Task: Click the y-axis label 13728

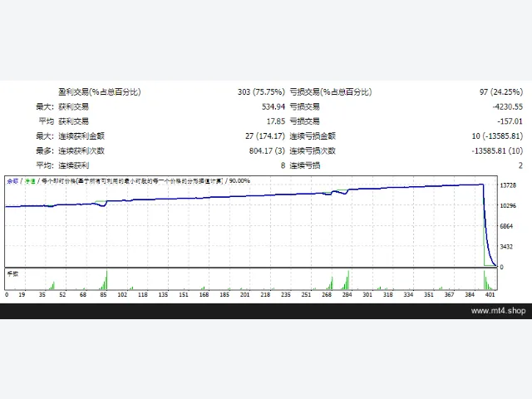Action: click(x=508, y=185)
